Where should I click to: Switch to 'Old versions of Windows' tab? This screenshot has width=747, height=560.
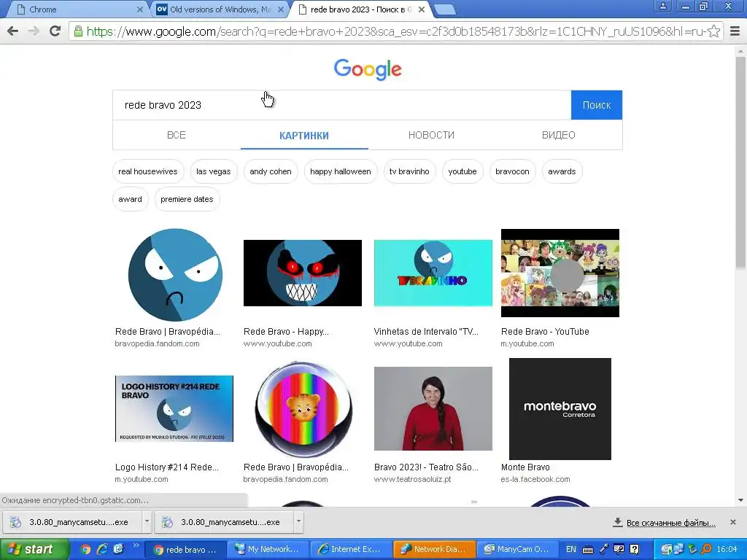point(220,9)
